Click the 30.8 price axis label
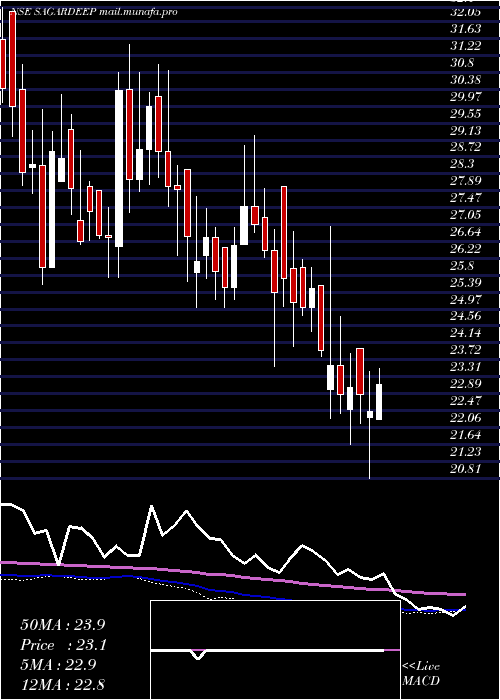The image size is (500, 700). pyautogui.click(x=463, y=63)
